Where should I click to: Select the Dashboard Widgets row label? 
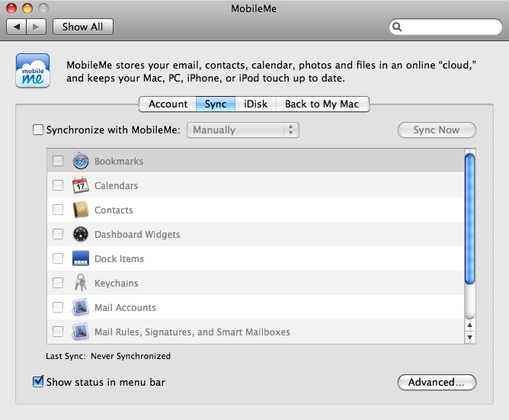coord(137,234)
